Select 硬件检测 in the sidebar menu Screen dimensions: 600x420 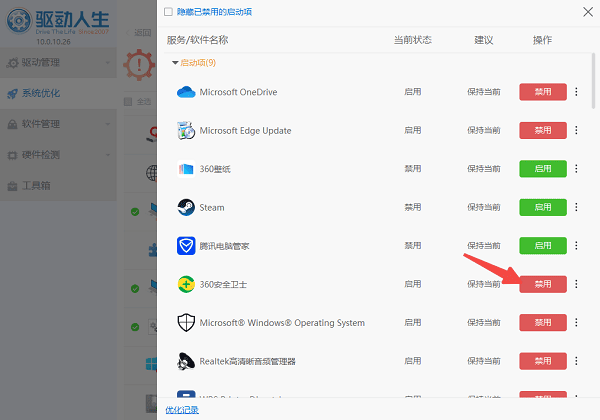[x=58, y=155]
